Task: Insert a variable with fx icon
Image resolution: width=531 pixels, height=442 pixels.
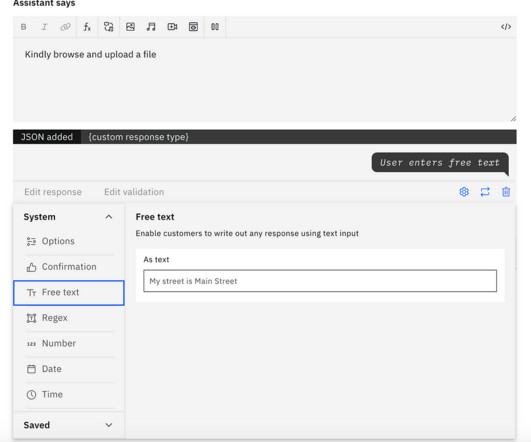Action: [x=87, y=27]
